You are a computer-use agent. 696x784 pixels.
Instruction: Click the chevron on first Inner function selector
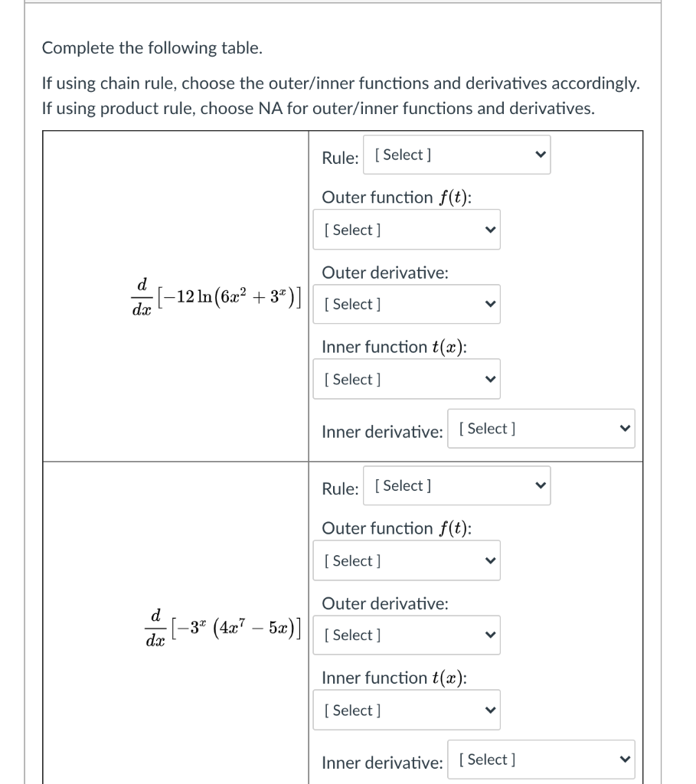click(x=489, y=378)
